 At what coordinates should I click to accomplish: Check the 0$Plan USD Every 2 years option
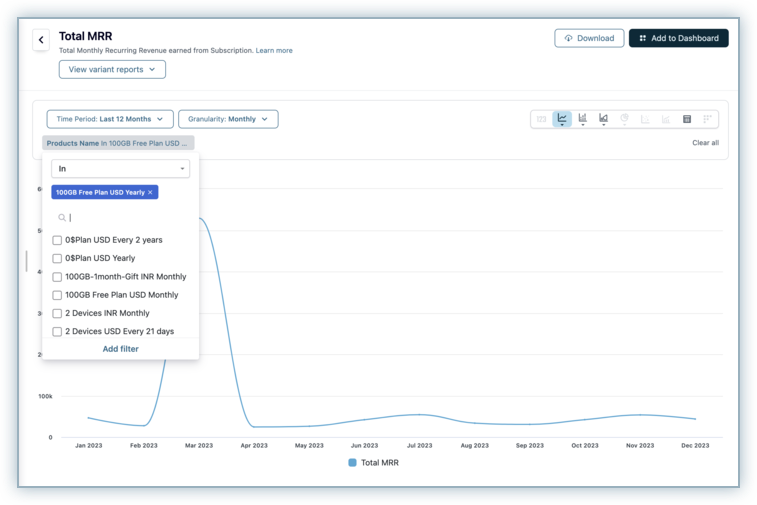57,240
